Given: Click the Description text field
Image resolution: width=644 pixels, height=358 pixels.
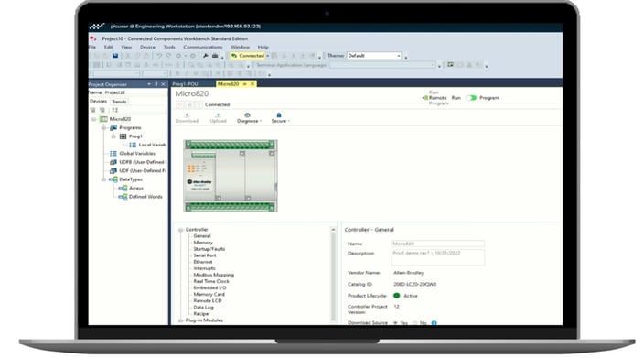Looking at the screenshot, I should click(x=438, y=257).
